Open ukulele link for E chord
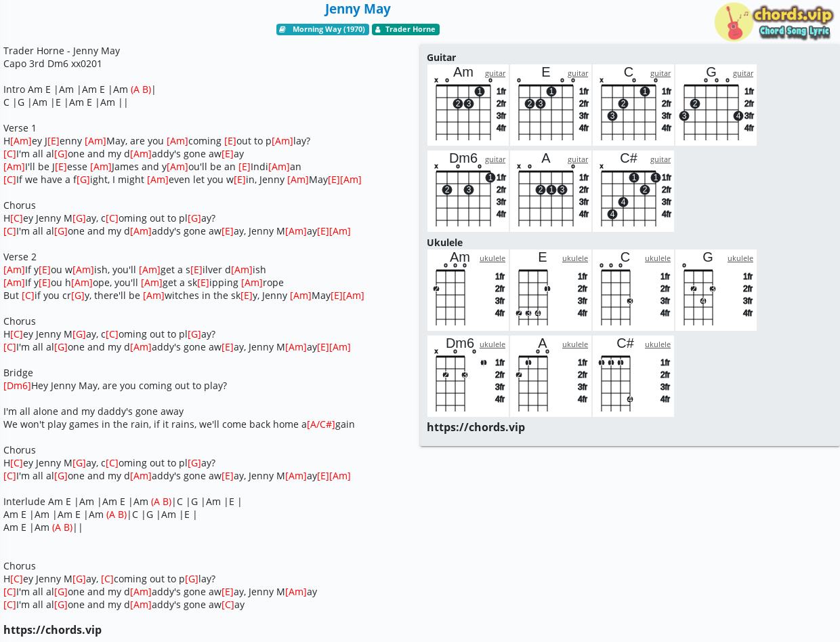 [575, 258]
